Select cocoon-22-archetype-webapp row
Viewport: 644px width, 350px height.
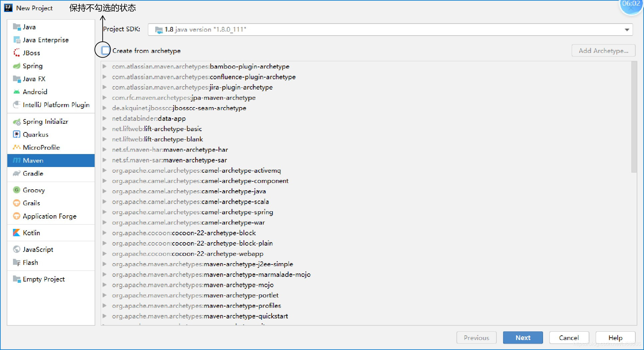[x=366, y=254]
